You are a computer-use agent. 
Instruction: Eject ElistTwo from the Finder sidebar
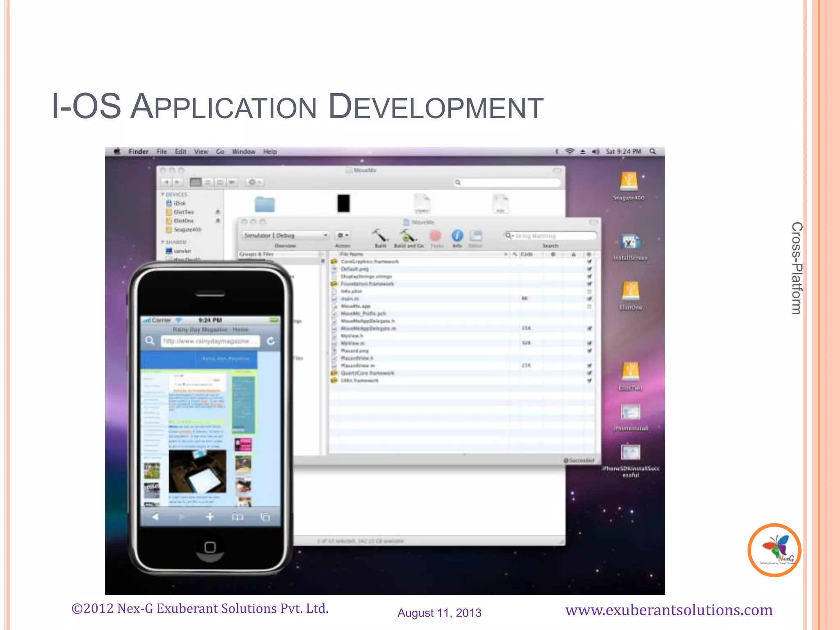coord(218,212)
